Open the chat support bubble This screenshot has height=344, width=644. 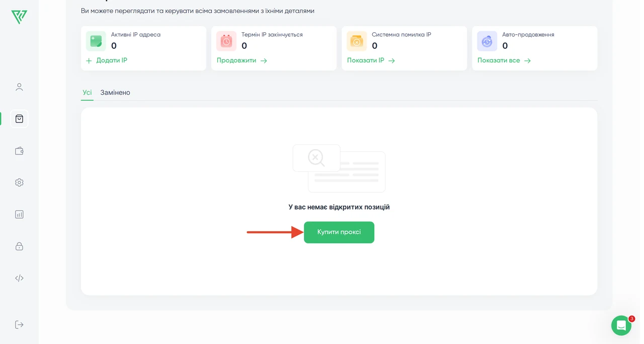tap(621, 325)
